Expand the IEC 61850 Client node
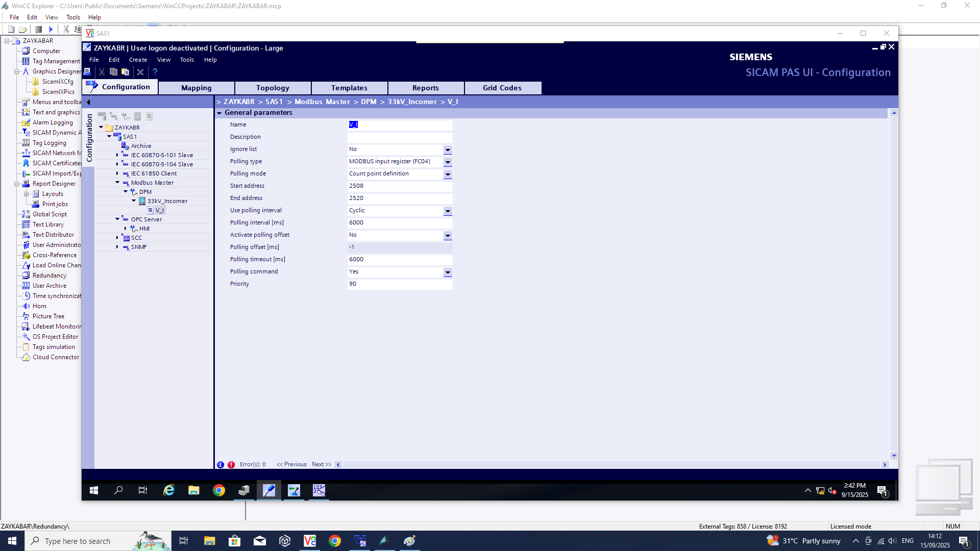 (x=117, y=173)
